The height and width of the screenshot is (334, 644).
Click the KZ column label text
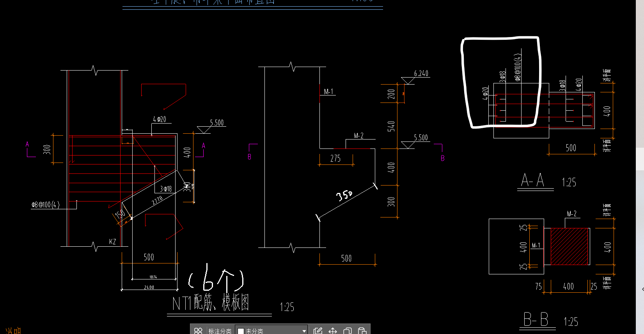coord(112,242)
